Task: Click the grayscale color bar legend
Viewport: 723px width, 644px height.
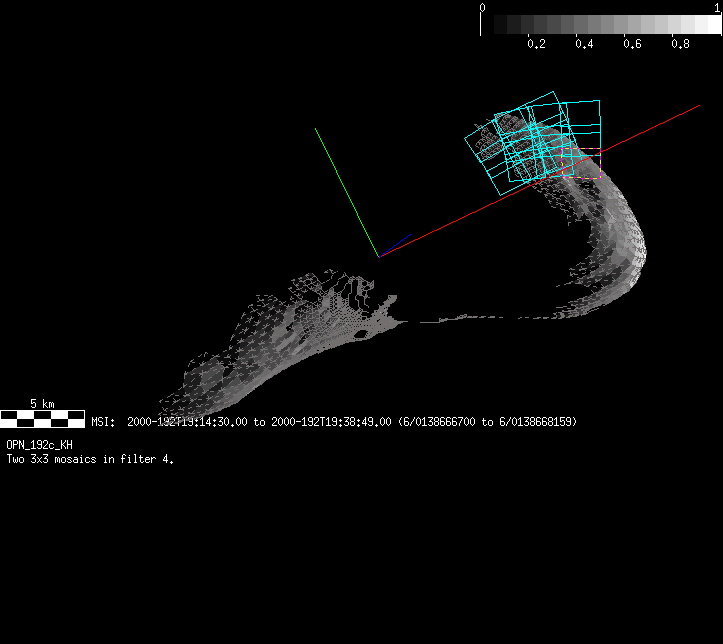Action: 601,24
